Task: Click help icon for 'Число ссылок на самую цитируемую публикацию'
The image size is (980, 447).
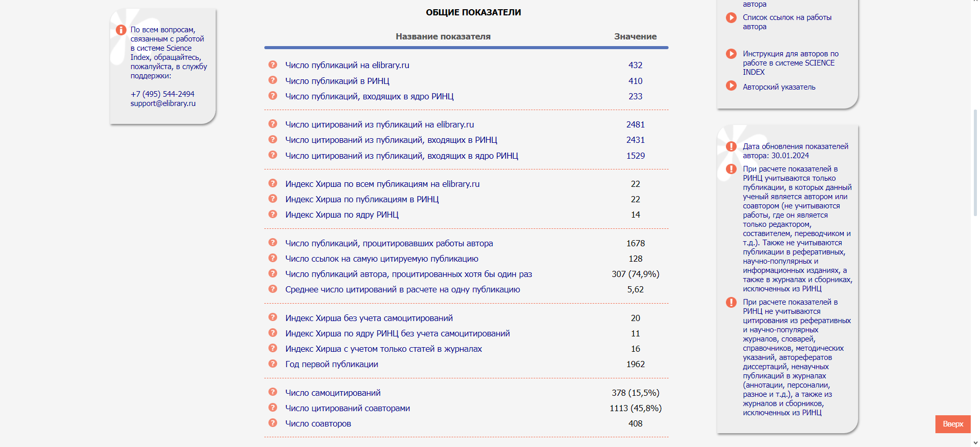Action: (273, 258)
